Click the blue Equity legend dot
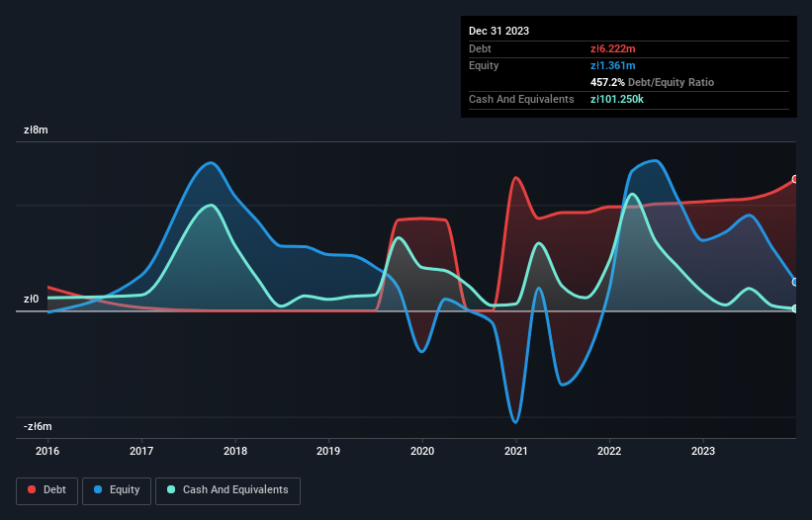Viewport: 812px width, 520px height. 97,489
